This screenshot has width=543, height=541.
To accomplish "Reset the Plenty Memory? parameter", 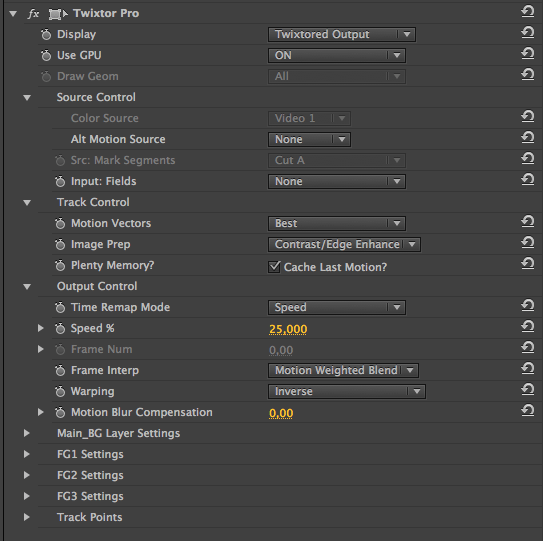I will 527,264.
